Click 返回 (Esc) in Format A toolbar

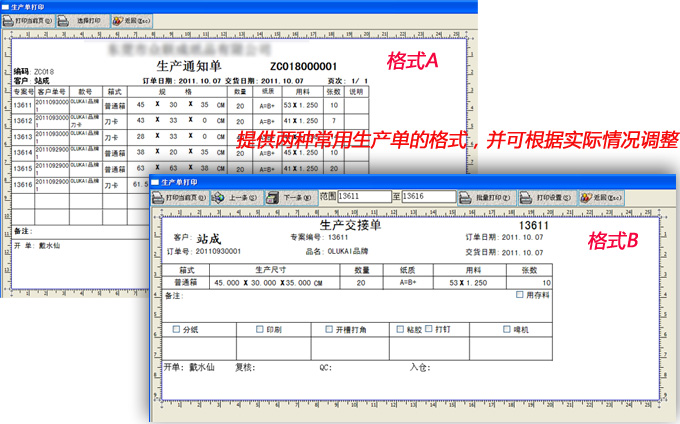[x=132, y=20]
